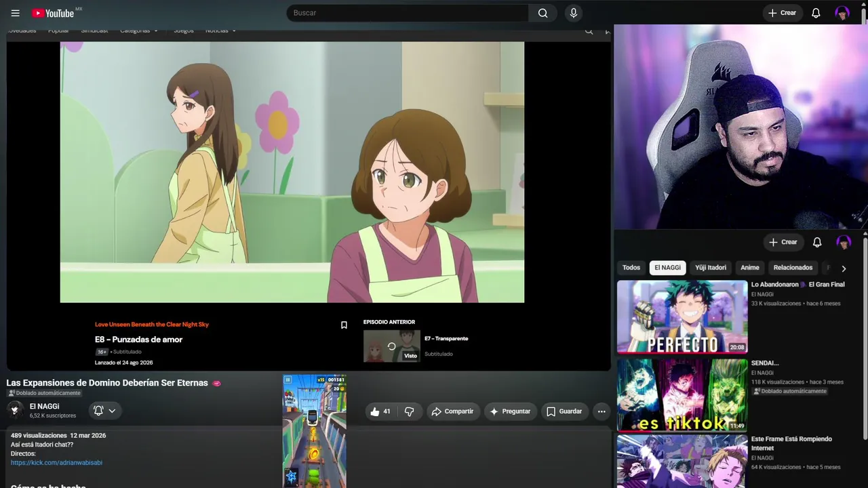The width and height of the screenshot is (868, 488).
Task: Save the video with the Guardar button
Action: click(x=564, y=411)
